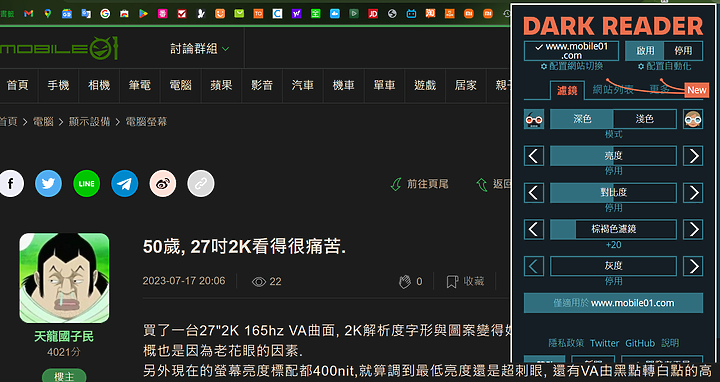This screenshot has height=382, width=720.
Task: Open the purple Yahoo bookmark icon
Action: point(296,14)
